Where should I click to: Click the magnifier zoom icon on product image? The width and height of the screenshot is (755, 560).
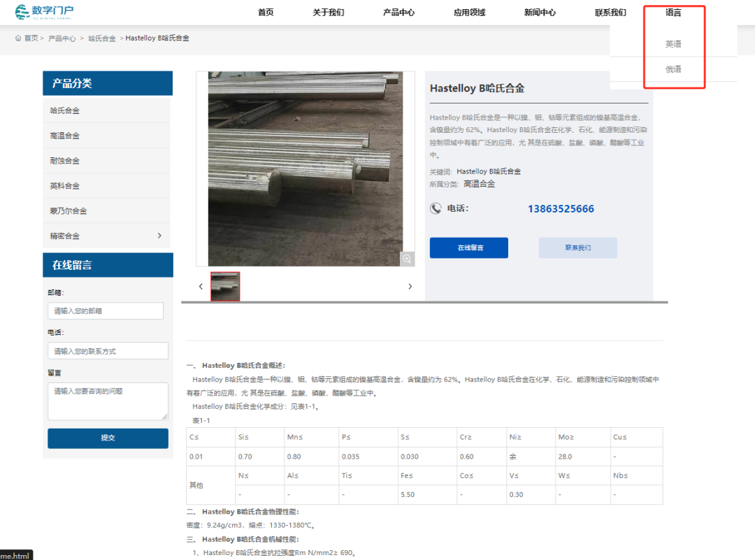pyautogui.click(x=407, y=259)
